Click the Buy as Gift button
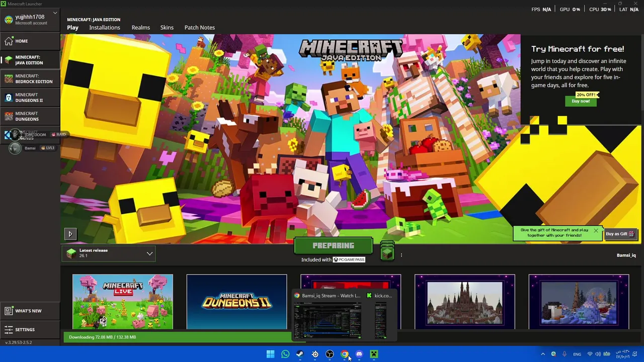644x362 pixels. click(620, 234)
